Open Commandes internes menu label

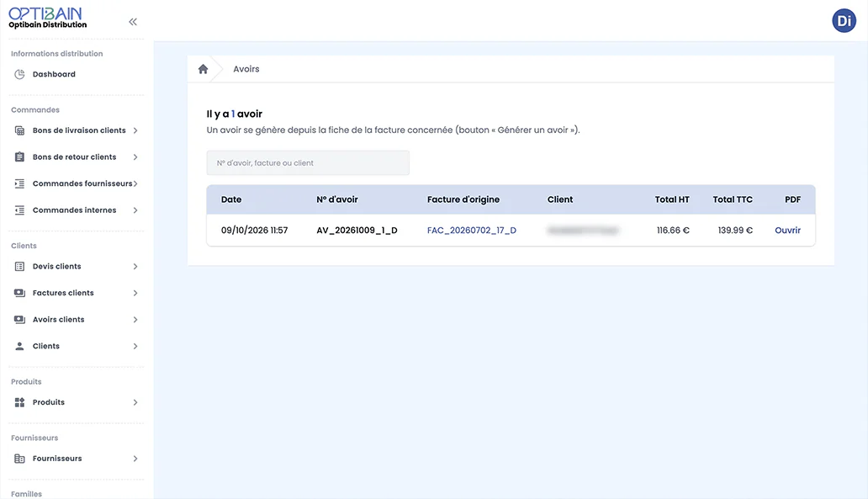point(74,210)
